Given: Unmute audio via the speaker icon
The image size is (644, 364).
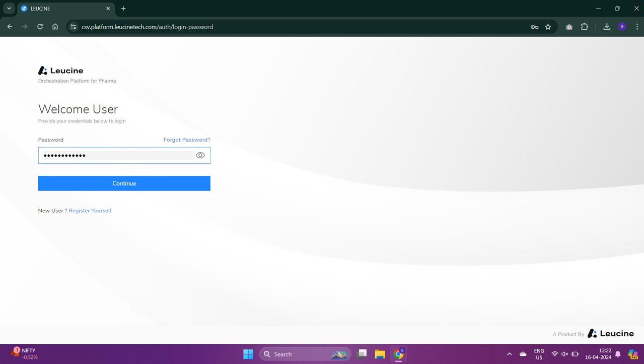Looking at the screenshot, I should tap(564, 354).
